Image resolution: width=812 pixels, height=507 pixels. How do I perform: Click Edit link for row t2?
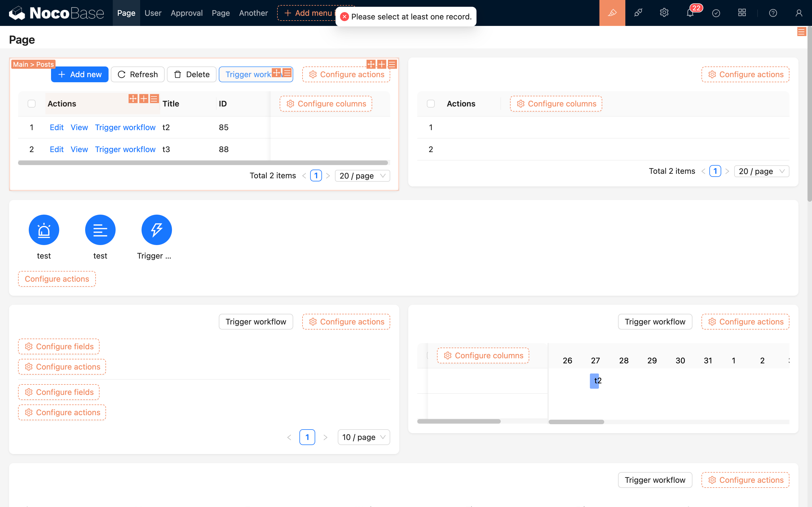coord(56,127)
